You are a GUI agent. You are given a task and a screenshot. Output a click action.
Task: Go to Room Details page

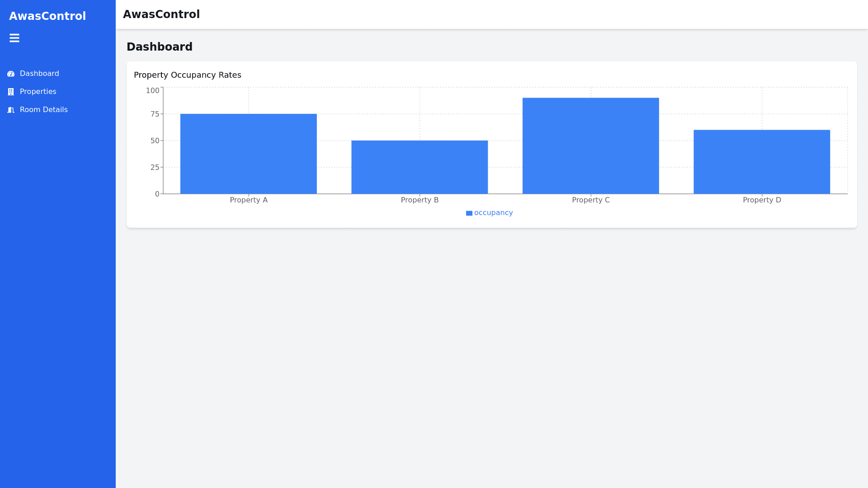[43, 110]
